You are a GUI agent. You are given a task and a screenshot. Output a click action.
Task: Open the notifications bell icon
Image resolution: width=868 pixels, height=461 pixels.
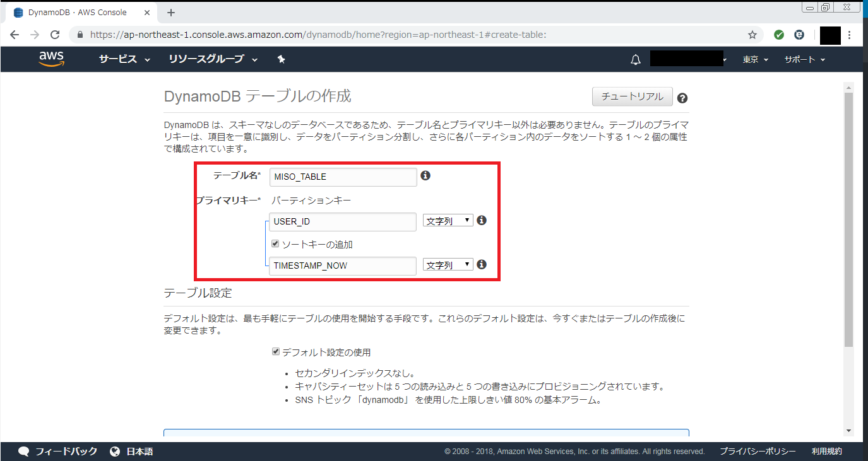pyautogui.click(x=636, y=60)
